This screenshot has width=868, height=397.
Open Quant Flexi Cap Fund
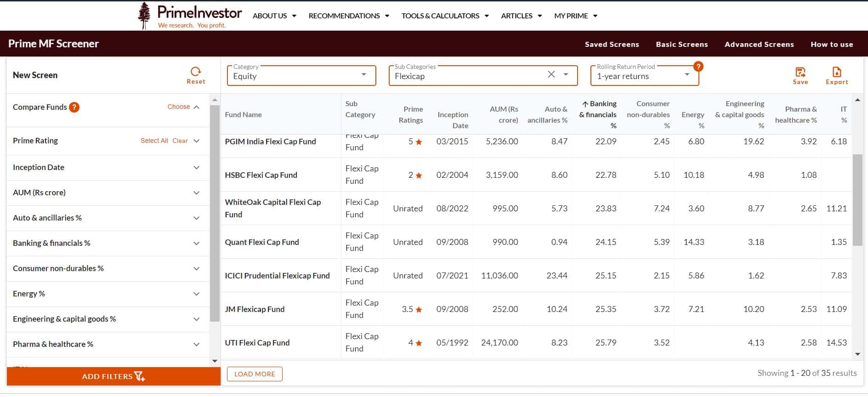pos(262,242)
